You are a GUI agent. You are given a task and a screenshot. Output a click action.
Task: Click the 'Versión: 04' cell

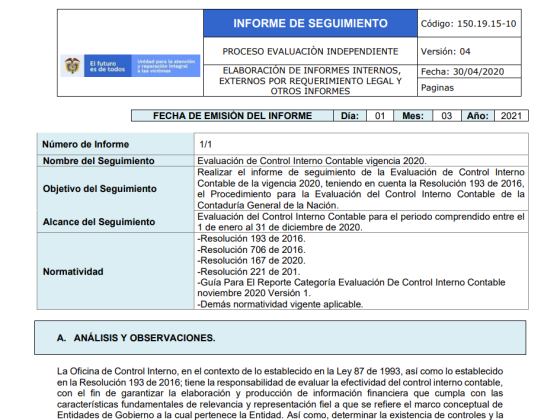[469, 51]
